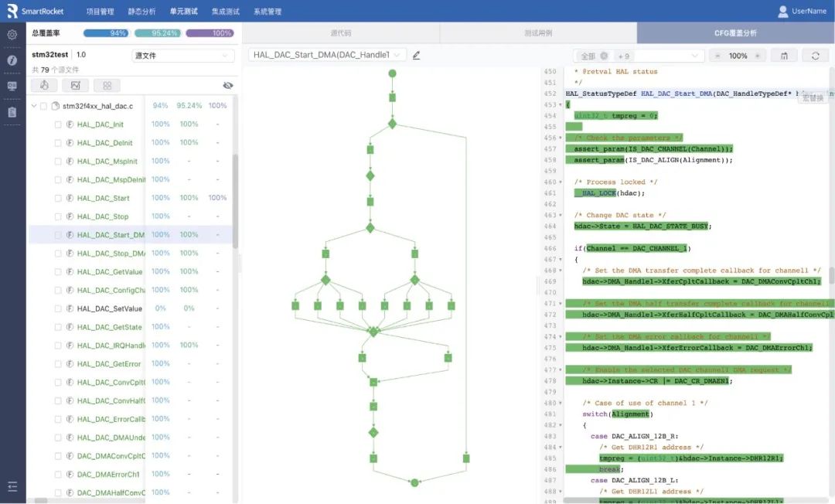Open the settings gear in left sidebar

[x=12, y=35]
